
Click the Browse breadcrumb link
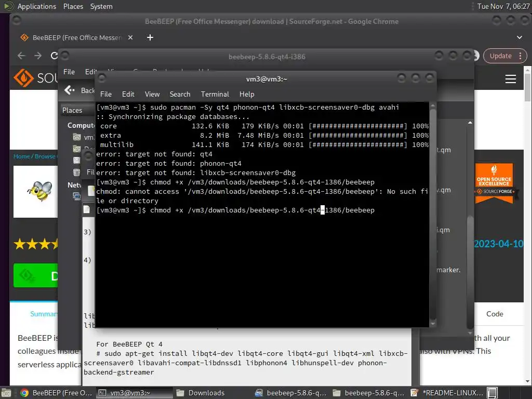(45, 156)
